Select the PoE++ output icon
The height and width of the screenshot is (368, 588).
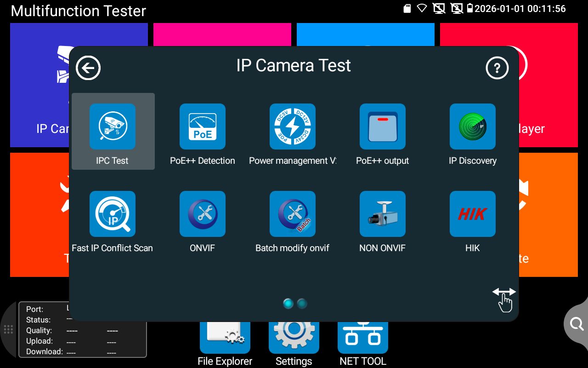click(x=383, y=126)
